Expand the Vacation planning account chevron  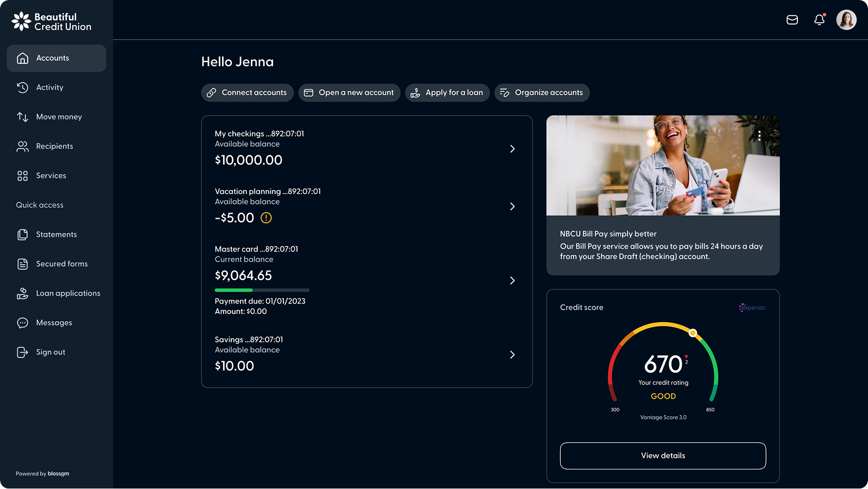click(x=512, y=206)
